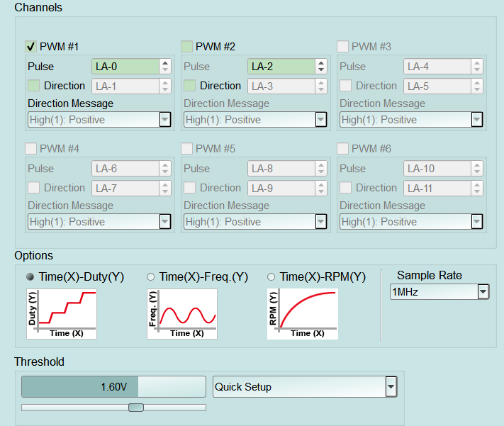Open PWM #6 Direction Message dropdown
The image size is (504, 426).
pos(411,222)
